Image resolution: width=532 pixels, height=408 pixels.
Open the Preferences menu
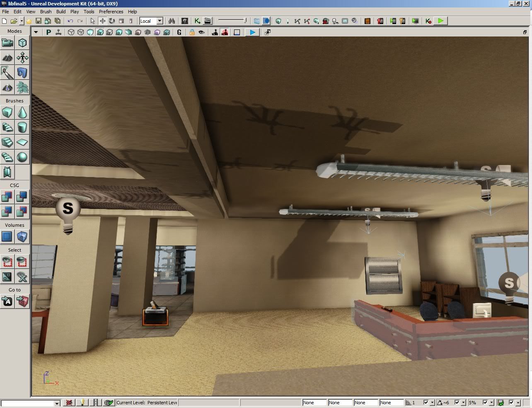coord(111,12)
